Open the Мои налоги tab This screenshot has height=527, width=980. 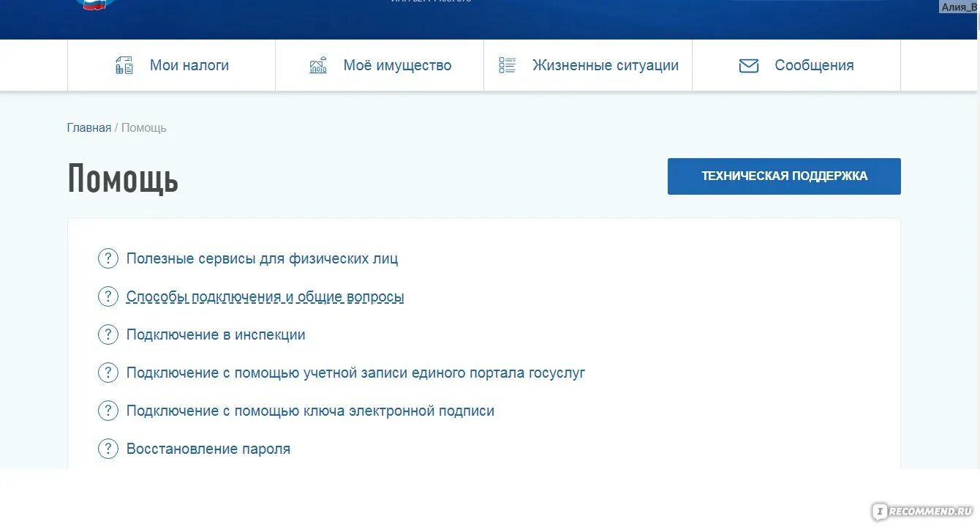[172, 65]
